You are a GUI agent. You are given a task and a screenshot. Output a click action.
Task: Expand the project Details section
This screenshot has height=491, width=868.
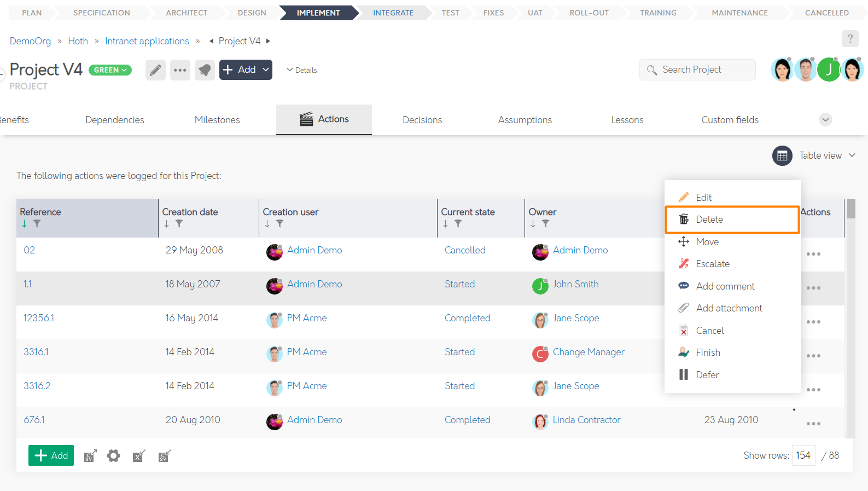click(x=301, y=70)
